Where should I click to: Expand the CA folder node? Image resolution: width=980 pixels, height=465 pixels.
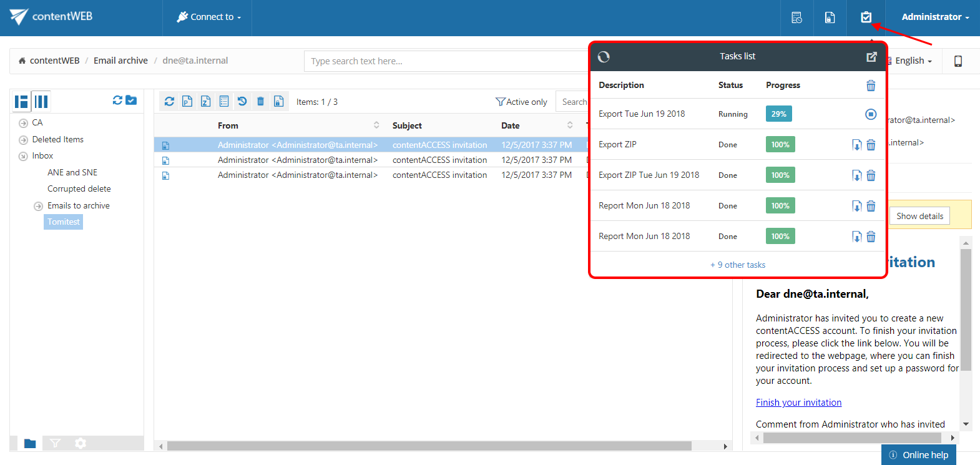[23, 123]
